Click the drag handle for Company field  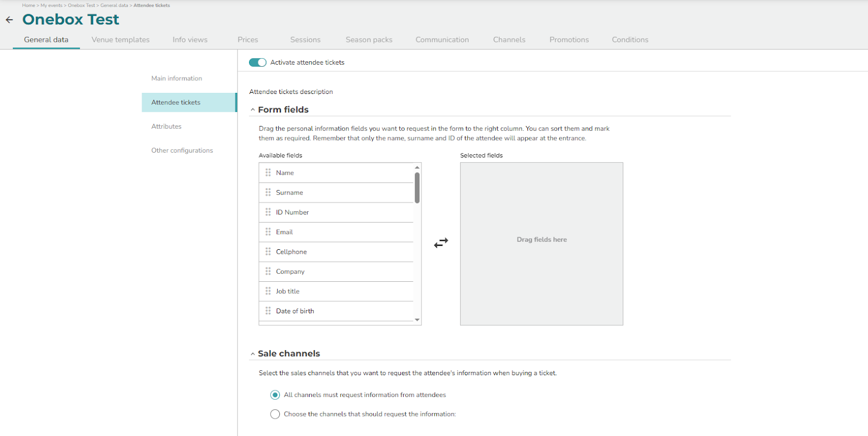click(x=268, y=271)
